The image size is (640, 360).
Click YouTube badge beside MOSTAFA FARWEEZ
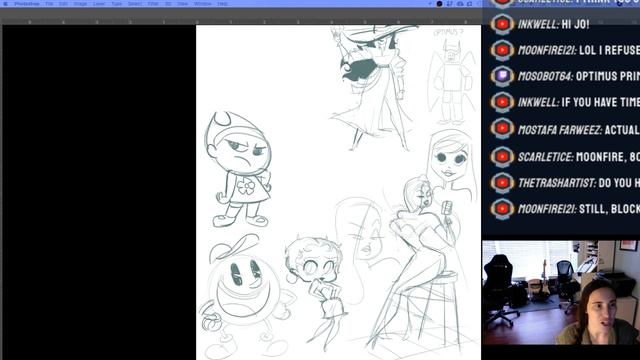(502, 129)
